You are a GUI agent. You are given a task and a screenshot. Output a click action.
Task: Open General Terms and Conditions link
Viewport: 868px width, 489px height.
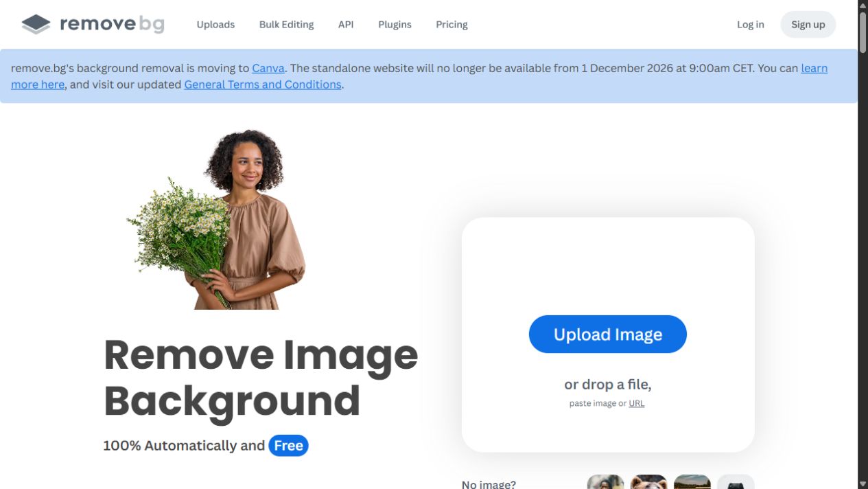tap(263, 84)
